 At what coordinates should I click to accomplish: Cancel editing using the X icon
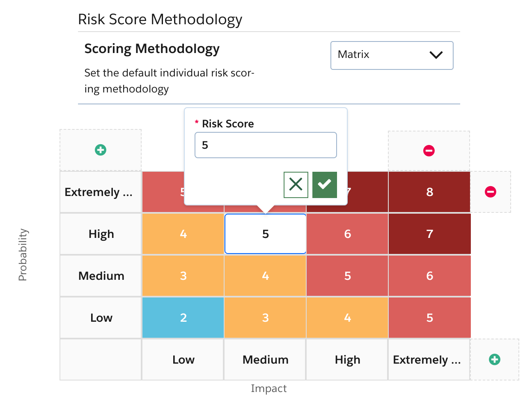click(296, 185)
